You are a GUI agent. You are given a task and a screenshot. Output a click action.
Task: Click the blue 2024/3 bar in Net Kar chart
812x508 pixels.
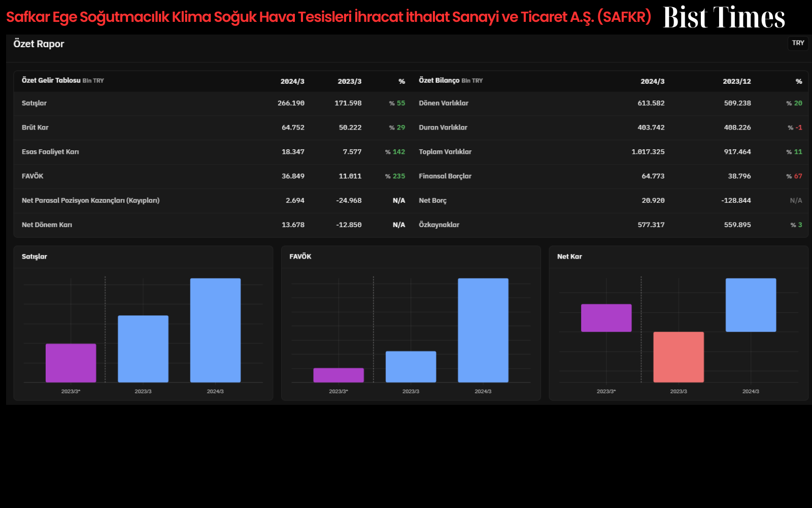[x=751, y=305]
